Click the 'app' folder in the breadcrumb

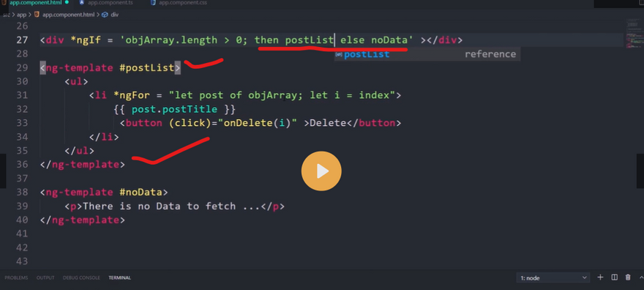click(x=21, y=15)
